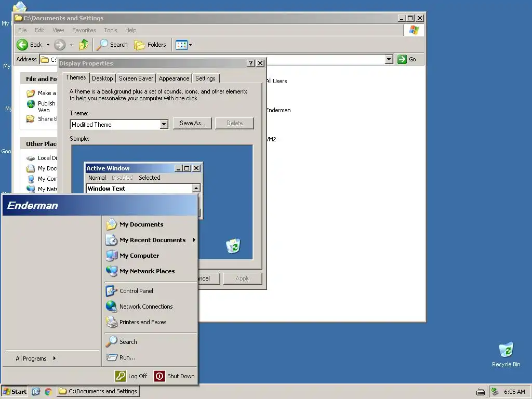Open the Back button history dropdown arrow
This screenshot has height=399, width=532.
pos(48,45)
